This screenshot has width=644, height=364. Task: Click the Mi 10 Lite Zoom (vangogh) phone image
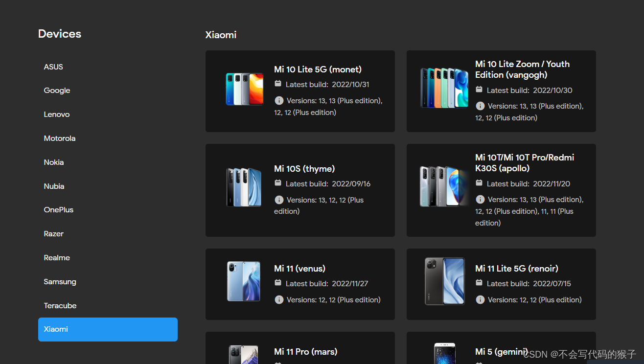tap(444, 88)
